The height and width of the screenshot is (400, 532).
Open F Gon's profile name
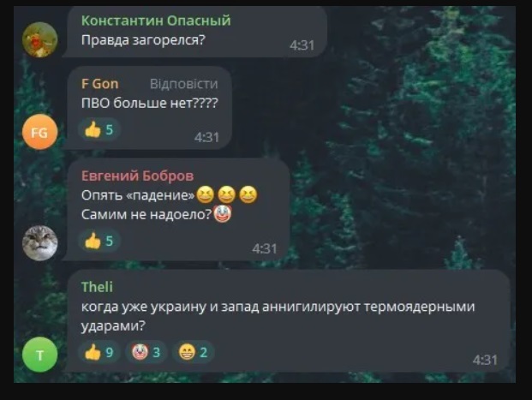(x=99, y=84)
